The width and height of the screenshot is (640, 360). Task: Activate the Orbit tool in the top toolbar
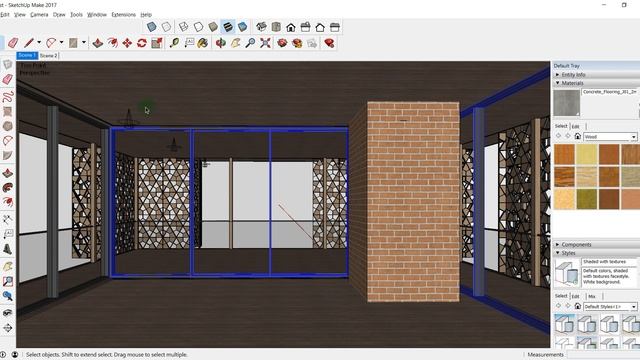[221, 42]
